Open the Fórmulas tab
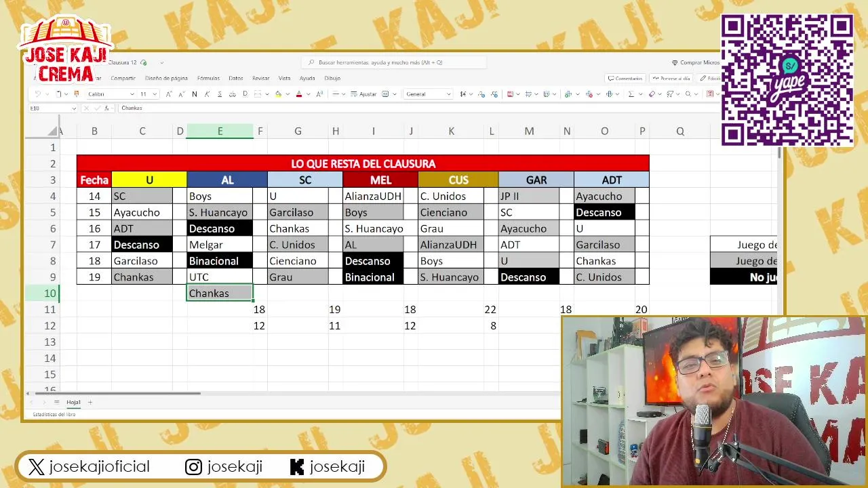868x488 pixels. pos(208,78)
